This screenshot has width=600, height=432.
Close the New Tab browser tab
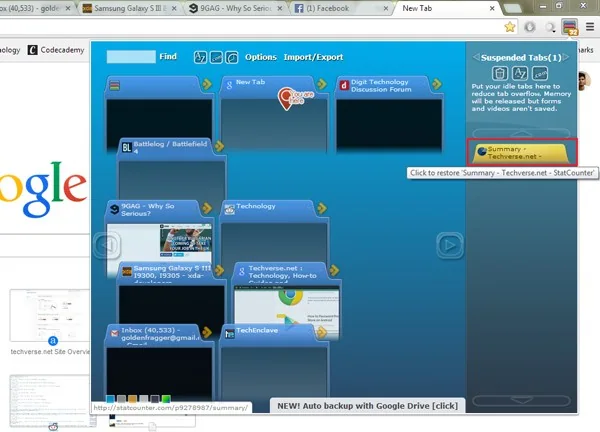click(492, 8)
